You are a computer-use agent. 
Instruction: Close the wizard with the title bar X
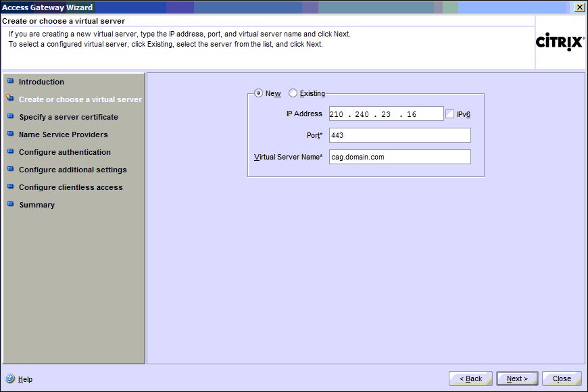tap(579, 7)
